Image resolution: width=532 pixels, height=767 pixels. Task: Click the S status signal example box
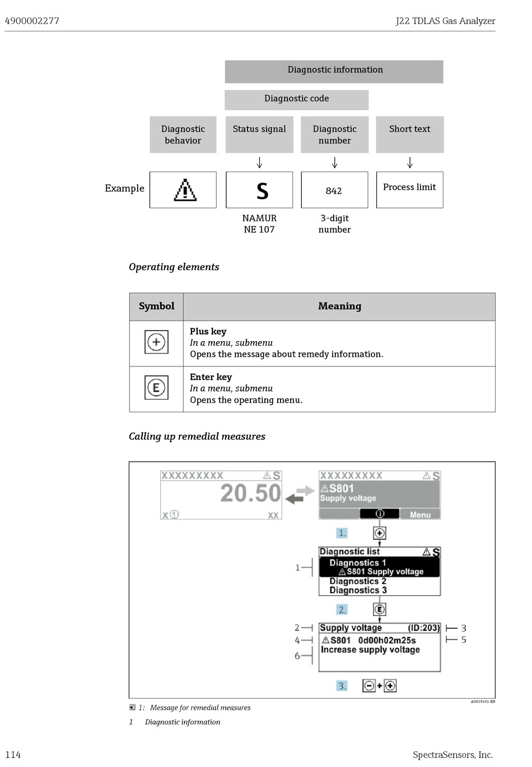coord(259,190)
